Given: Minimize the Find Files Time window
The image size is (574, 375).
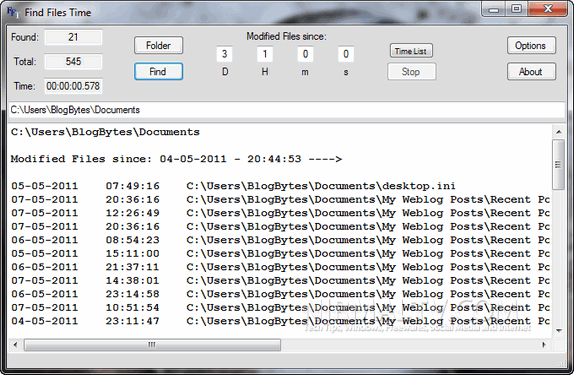Looking at the screenshot, I should (494, 9).
